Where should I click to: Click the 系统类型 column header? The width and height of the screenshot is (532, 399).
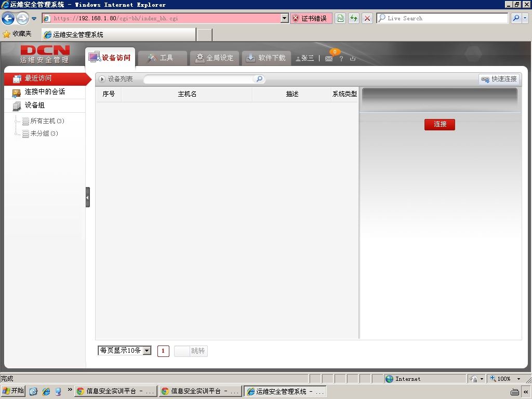tap(345, 94)
